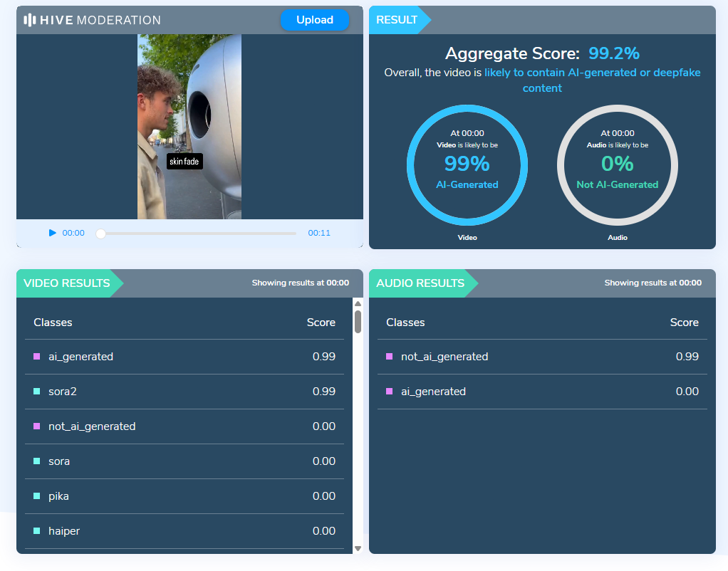Viewport: 728px width, 571px height.
Task: Select the AUDIO RESULTS header tab
Action: click(420, 283)
